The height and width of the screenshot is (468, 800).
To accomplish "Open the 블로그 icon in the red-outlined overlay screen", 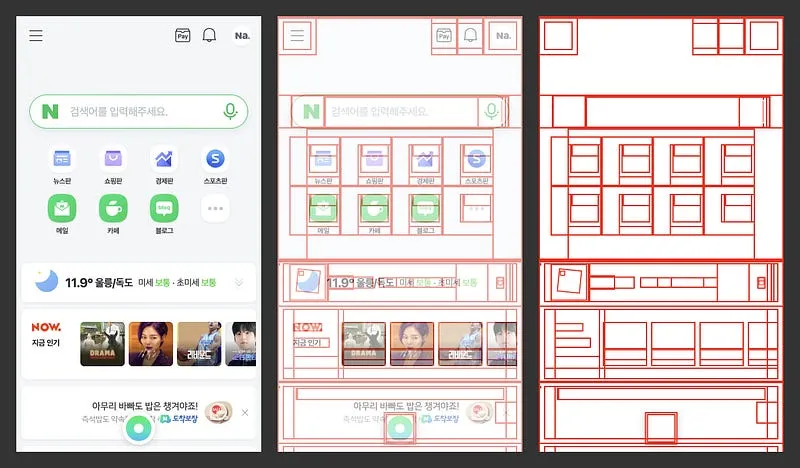I will pyautogui.click(x=425, y=208).
